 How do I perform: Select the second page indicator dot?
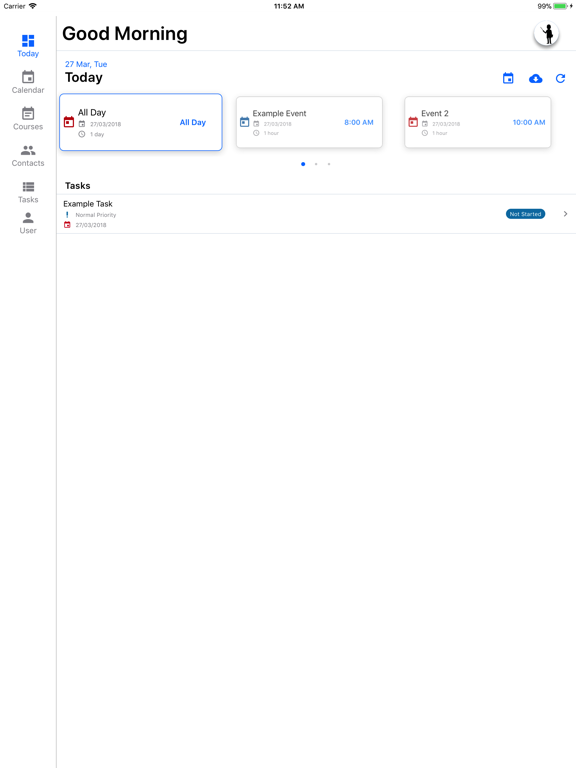click(316, 164)
